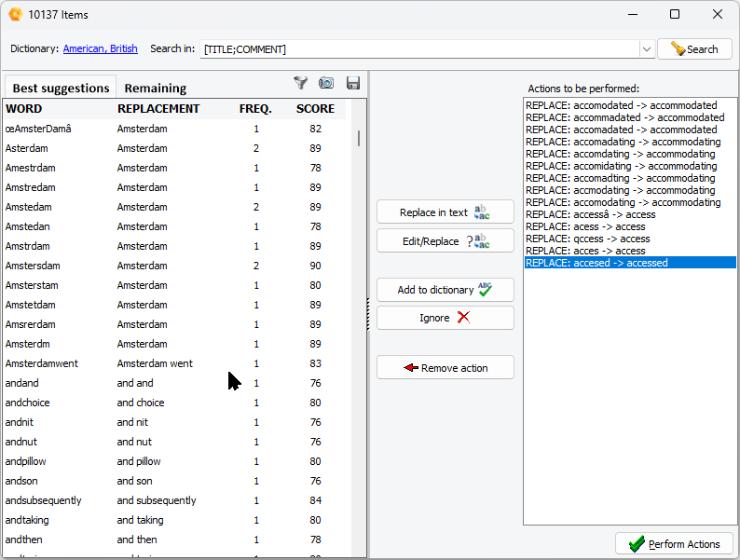Click the Ignore button
Image resolution: width=740 pixels, height=560 pixels.
tap(445, 318)
